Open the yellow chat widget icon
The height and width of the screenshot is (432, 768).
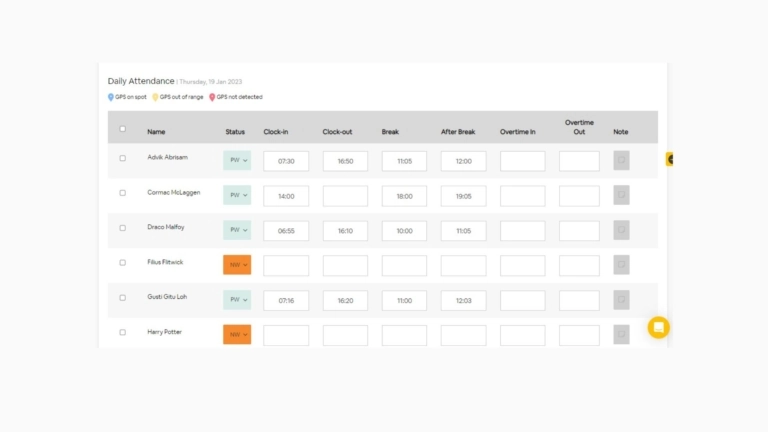(x=658, y=327)
